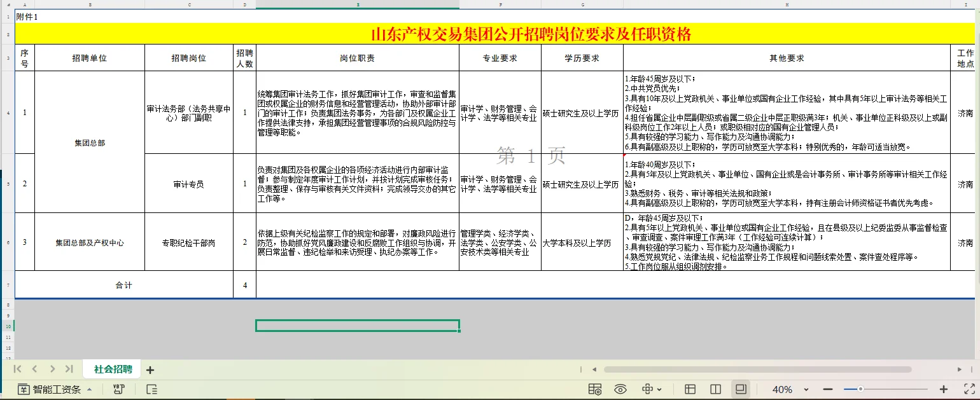
Task: Open the reading mode dropdown arrow
Action: click(659, 389)
